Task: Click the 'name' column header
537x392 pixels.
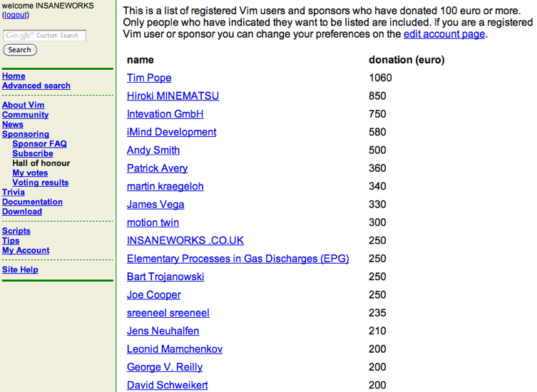Action: [140, 60]
